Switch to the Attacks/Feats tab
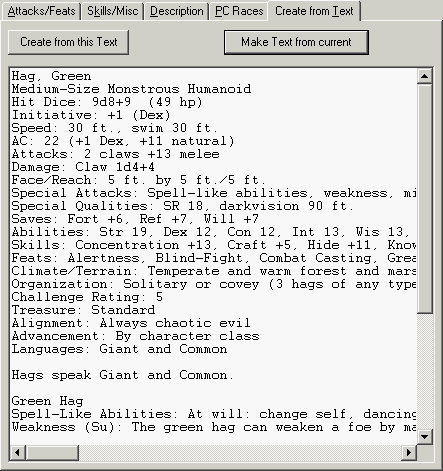 [x=41, y=11]
